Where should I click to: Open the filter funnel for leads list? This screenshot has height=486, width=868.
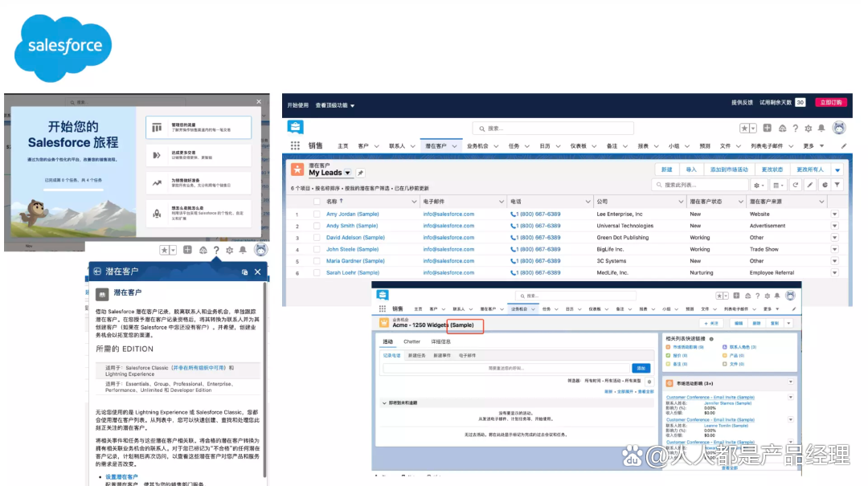click(837, 185)
